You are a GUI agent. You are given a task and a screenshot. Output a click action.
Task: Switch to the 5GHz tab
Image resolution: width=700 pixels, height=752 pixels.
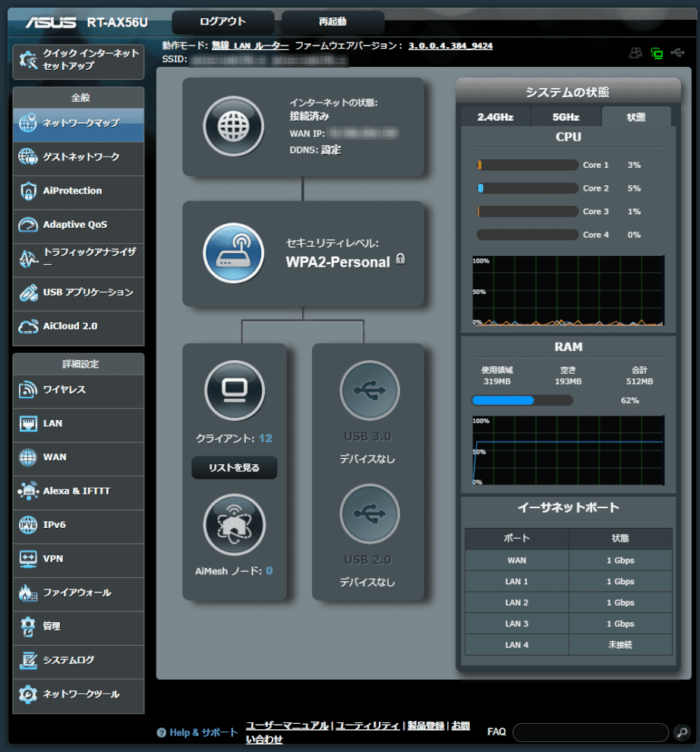tap(566, 117)
